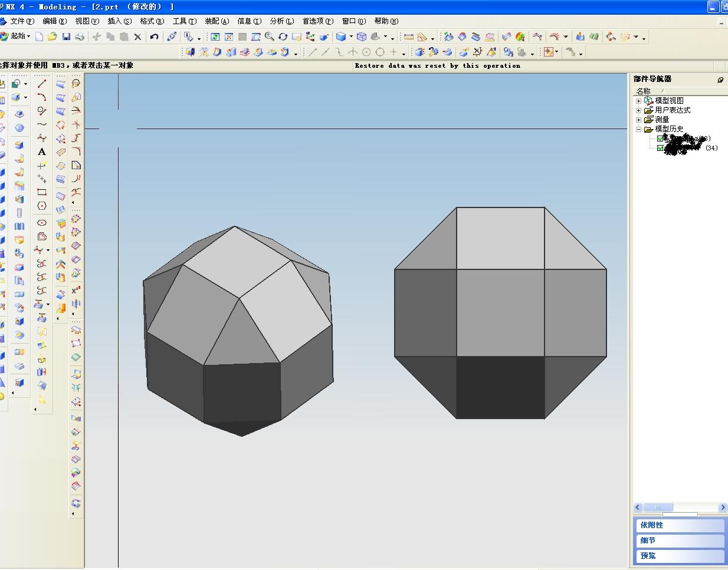
Task: Open 装配 menu
Action: point(217,21)
